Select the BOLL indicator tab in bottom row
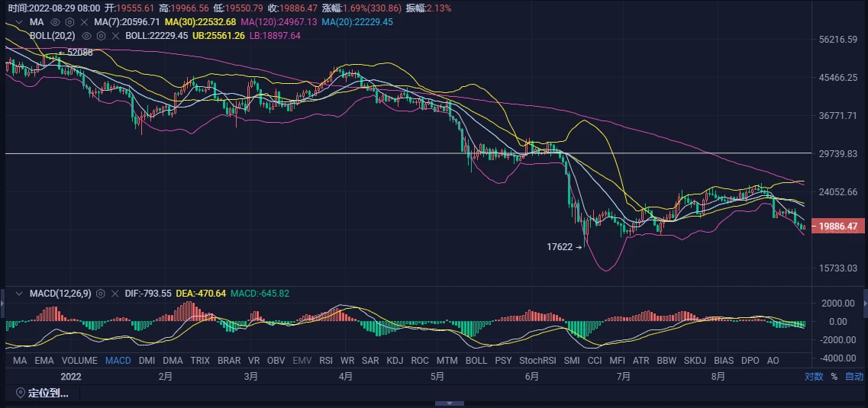The image size is (868, 408). 476,361
